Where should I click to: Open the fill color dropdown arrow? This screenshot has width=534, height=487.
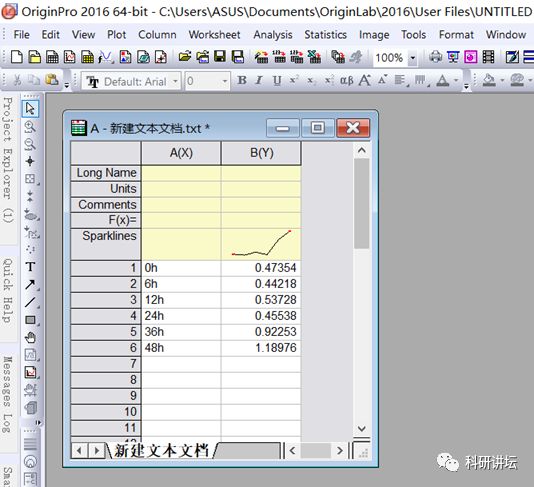[x=502, y=81]
